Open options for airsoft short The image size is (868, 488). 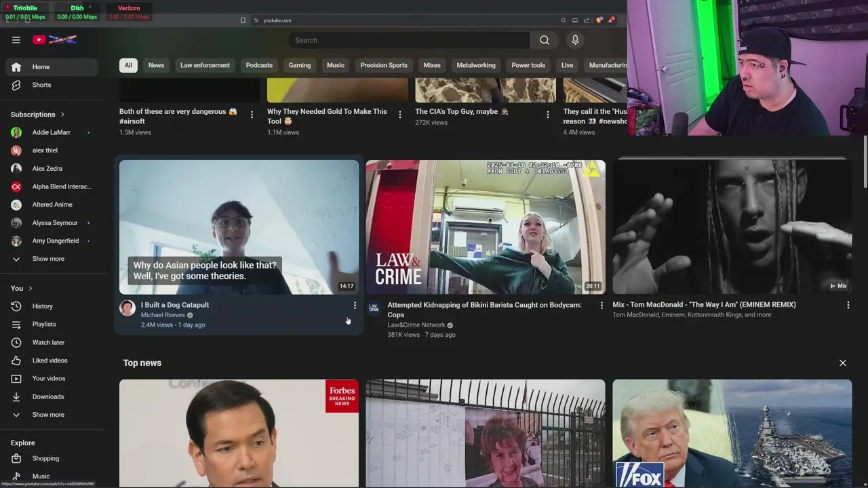[x=252, y=115]
